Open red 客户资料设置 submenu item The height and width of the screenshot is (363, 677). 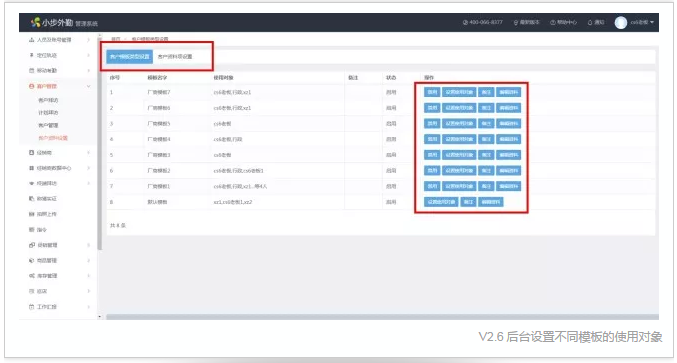pos(53,138)
